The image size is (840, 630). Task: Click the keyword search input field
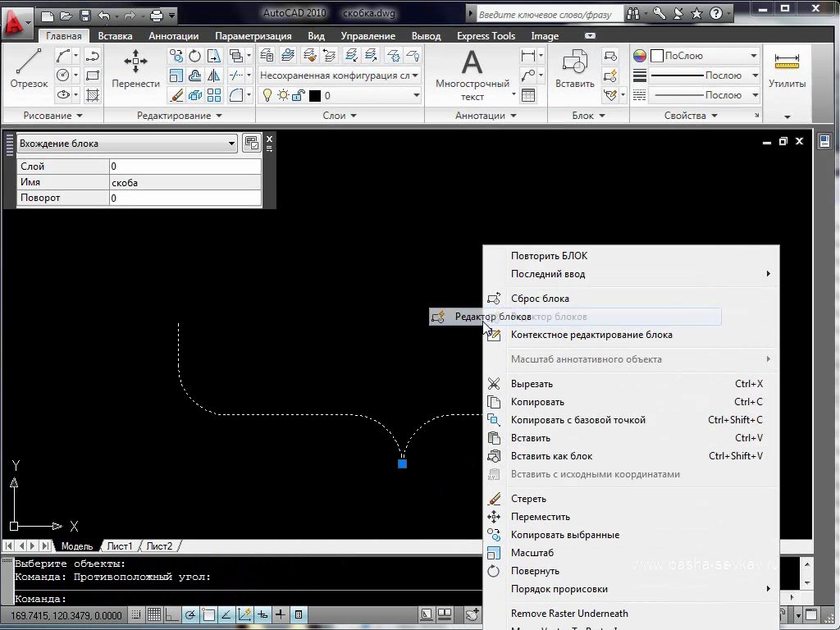coord(546,14)
